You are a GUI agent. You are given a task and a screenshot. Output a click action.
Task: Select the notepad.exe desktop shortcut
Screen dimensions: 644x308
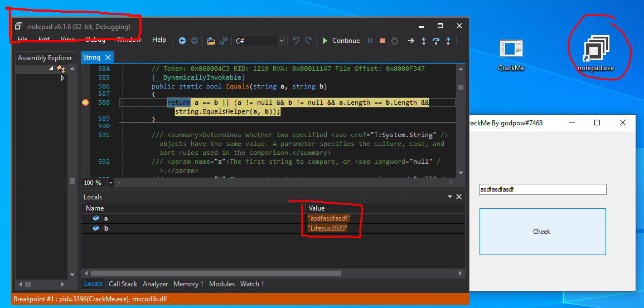[x=595, y=53]
